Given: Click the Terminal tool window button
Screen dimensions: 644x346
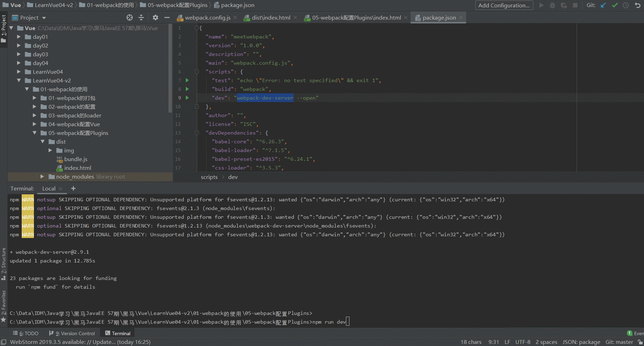Looking at the screenshot, I should click(x=118, y=333).
